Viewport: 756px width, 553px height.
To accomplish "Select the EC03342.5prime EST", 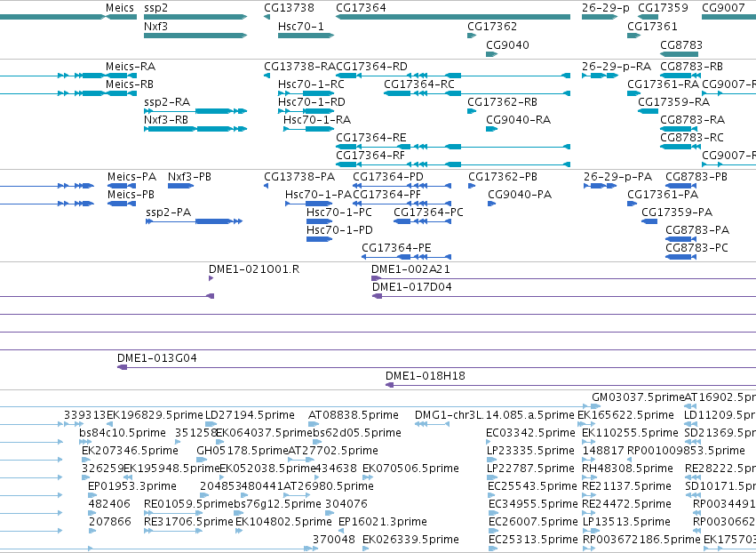I will coord(490,442).
